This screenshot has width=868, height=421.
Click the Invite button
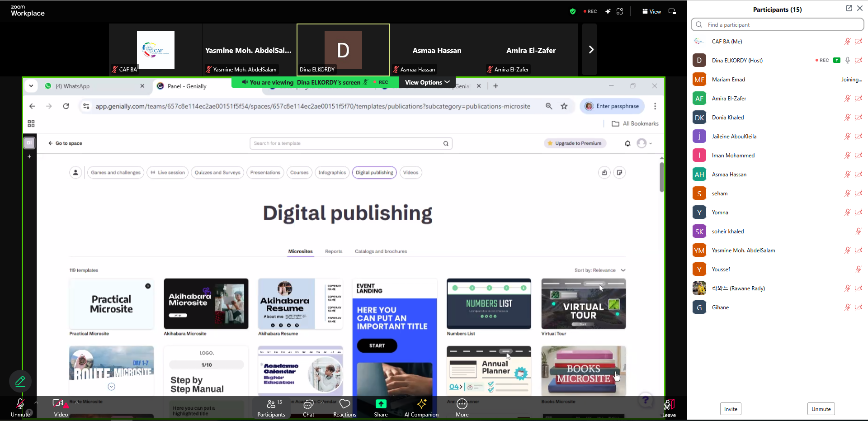(731, 409)
